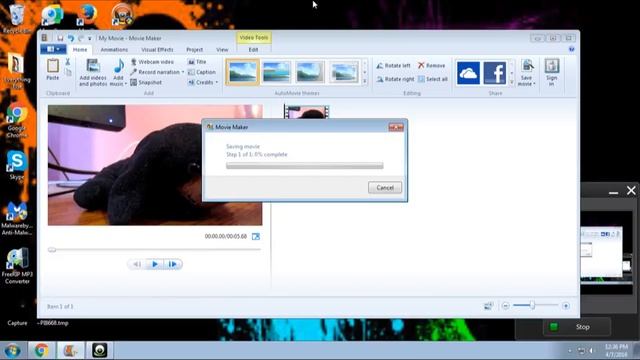Click the Redo arrow in quick access toolbar

pos(80,38)
